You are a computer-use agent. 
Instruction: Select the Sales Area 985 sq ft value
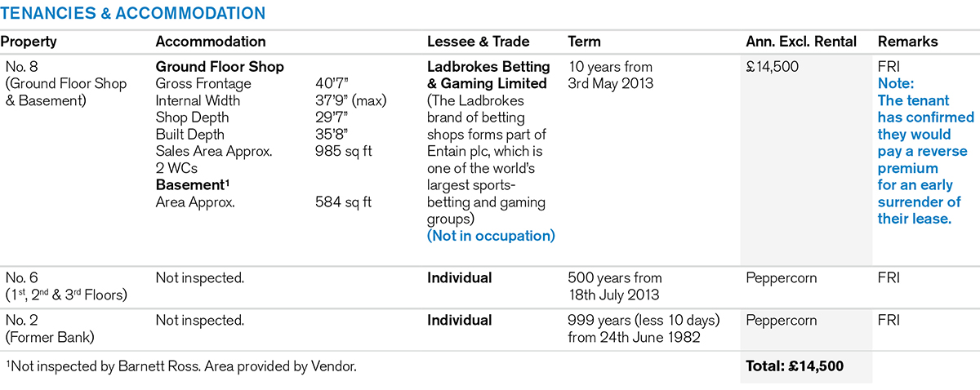343,151
